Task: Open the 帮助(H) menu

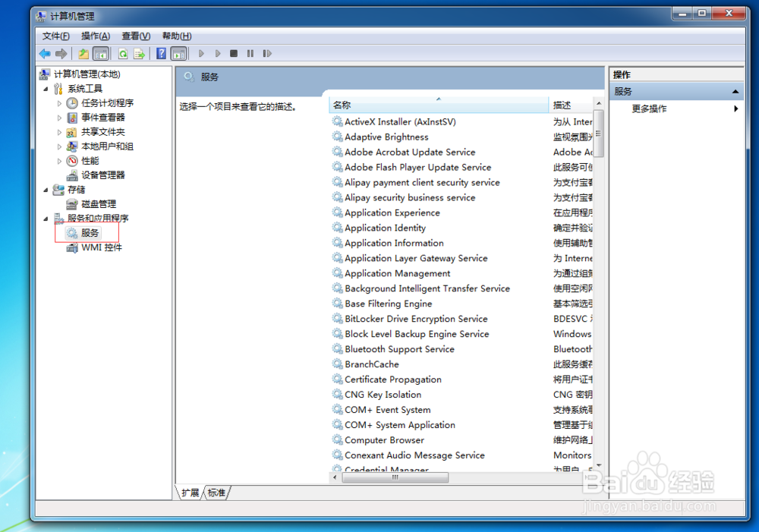Action: (x=177, y=36)
